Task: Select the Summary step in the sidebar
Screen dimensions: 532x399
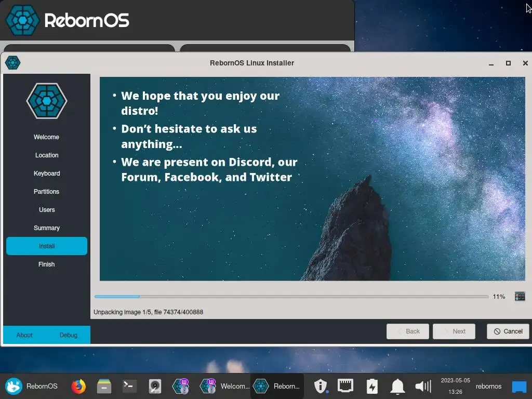Action: coord(47,228)
